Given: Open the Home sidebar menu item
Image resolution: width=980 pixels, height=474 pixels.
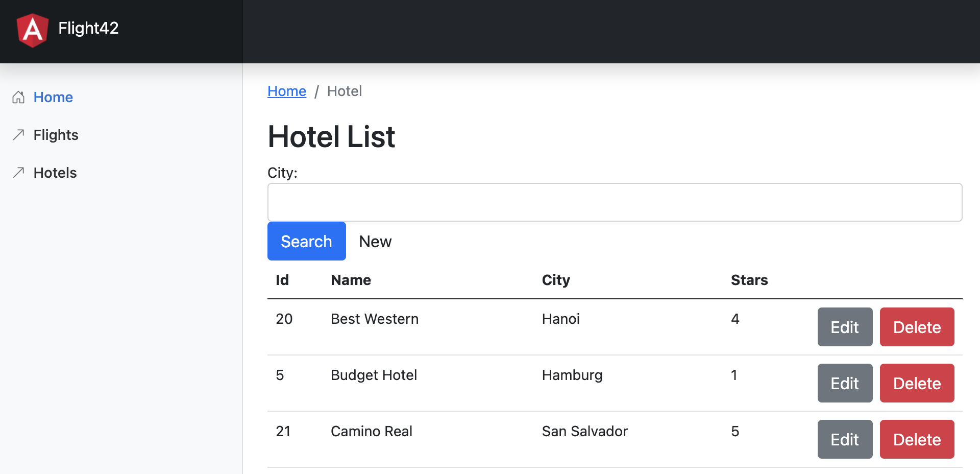Looking at the screenshot, I should [x=53, y=97].
